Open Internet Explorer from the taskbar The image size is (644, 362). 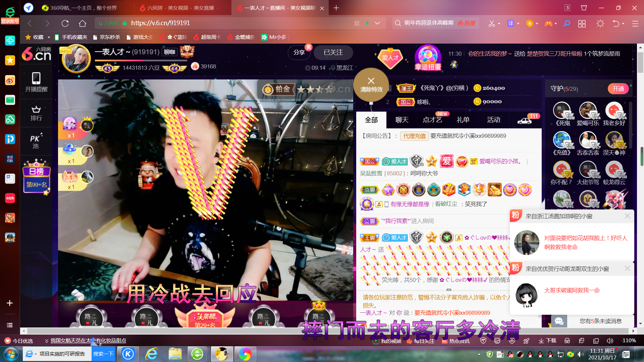151,354
